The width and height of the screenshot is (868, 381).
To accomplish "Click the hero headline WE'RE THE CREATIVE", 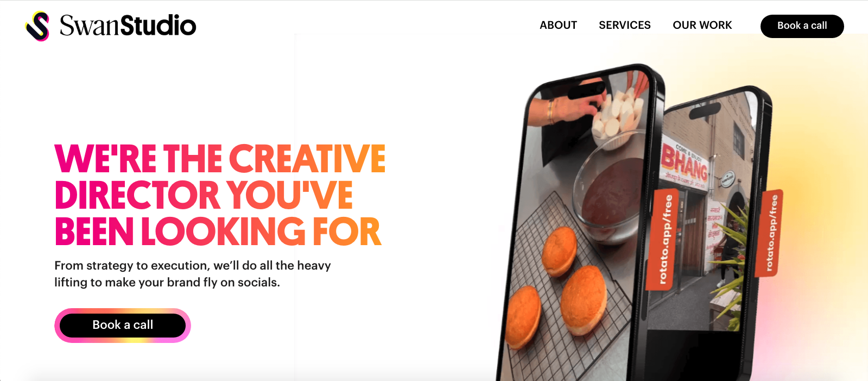I will 220,159.
